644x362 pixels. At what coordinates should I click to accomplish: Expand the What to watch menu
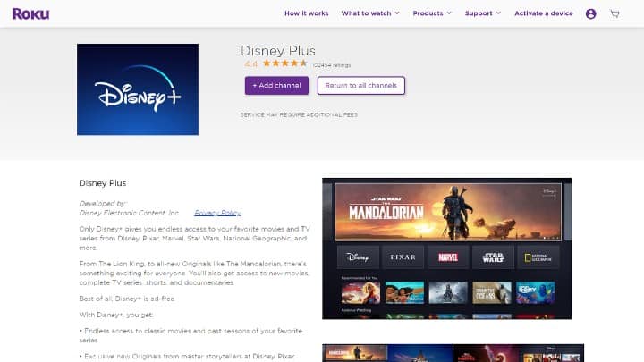click(370, 13)
